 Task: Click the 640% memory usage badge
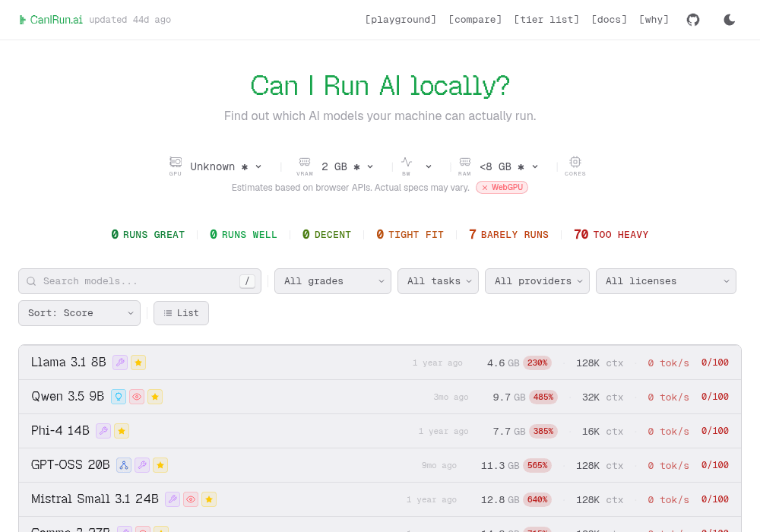click(537, 499)
